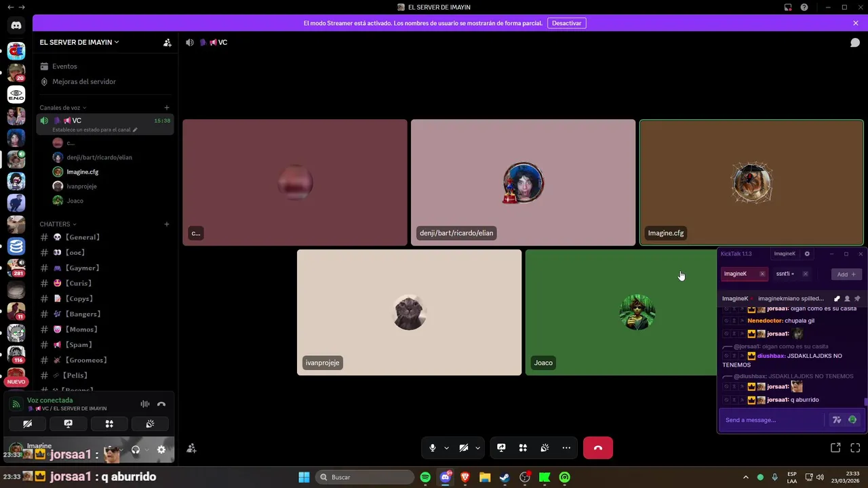Launch an activity from the call bar

[x=523, y=448]
